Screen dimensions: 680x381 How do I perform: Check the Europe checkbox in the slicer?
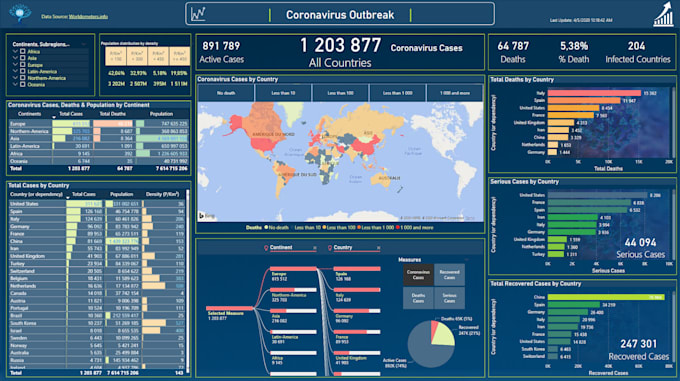click(x=23, y=65)
